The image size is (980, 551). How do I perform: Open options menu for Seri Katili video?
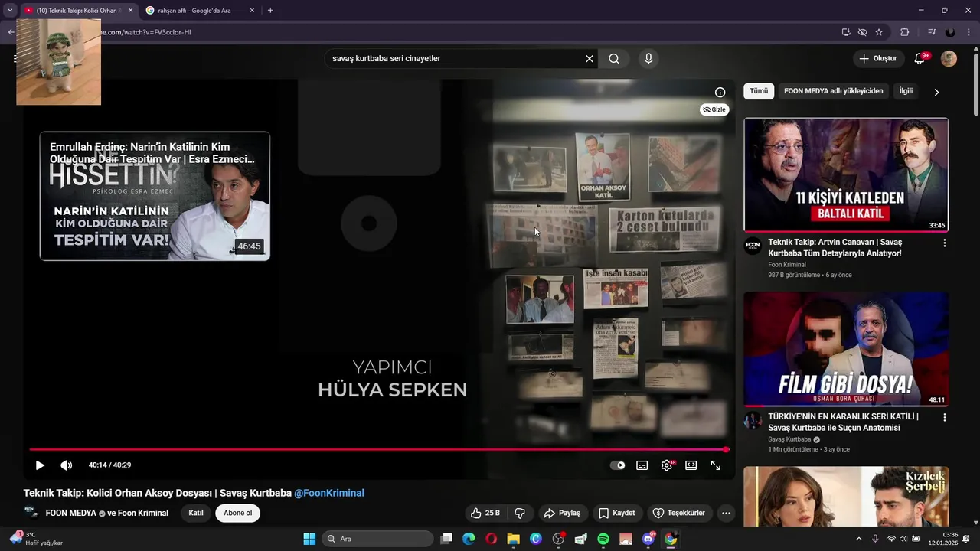pyautogui.click(x=944, y=418)
